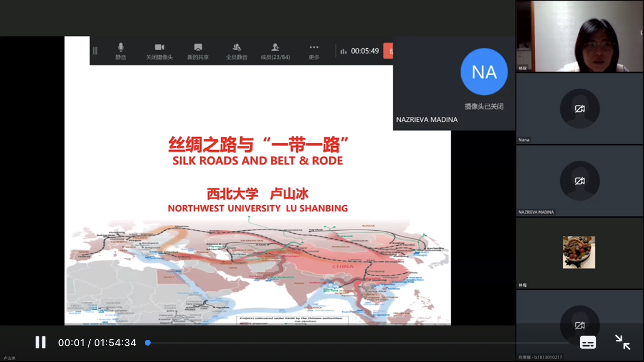The height and width of the screenshot is (362, 644).
Task: Toggle the camera off (关闭摄像头) icon
Action: click(159, 47)
